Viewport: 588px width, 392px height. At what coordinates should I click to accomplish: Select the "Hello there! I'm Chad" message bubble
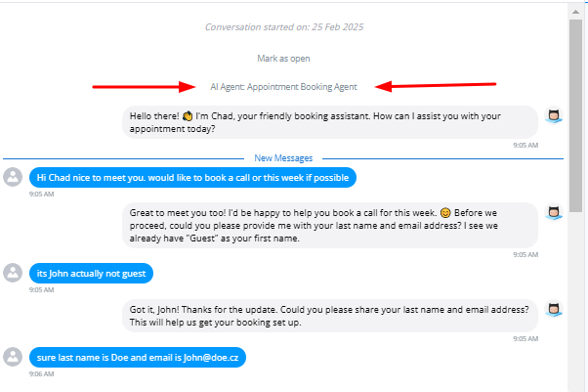point(330,122)
